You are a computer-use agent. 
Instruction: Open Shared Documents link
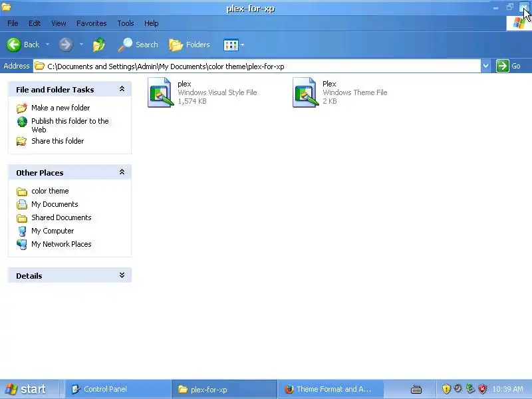[x=61, y=217]
